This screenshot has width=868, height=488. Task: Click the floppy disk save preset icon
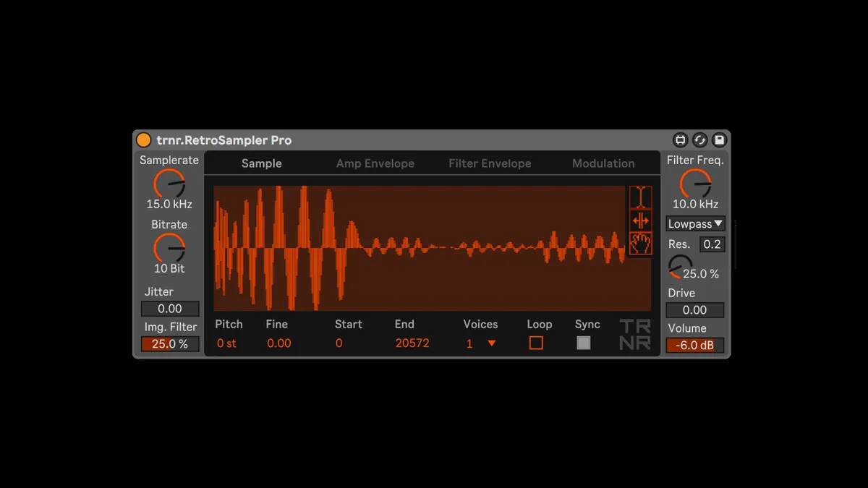pos(719,140)
